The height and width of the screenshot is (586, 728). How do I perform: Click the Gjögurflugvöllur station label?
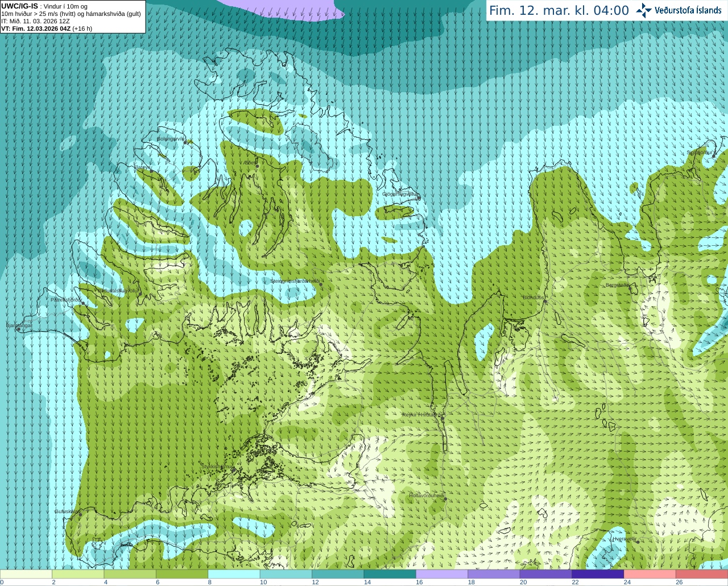click(400, 194)
